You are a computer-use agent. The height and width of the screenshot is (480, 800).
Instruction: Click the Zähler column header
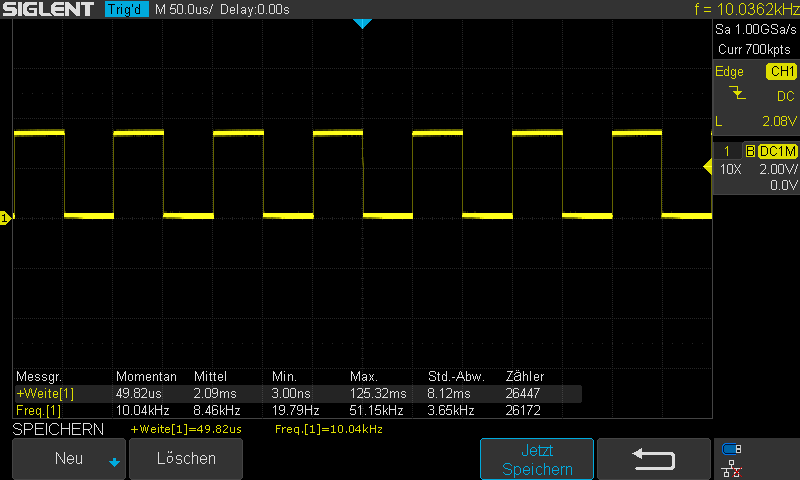tap(525, 376)
